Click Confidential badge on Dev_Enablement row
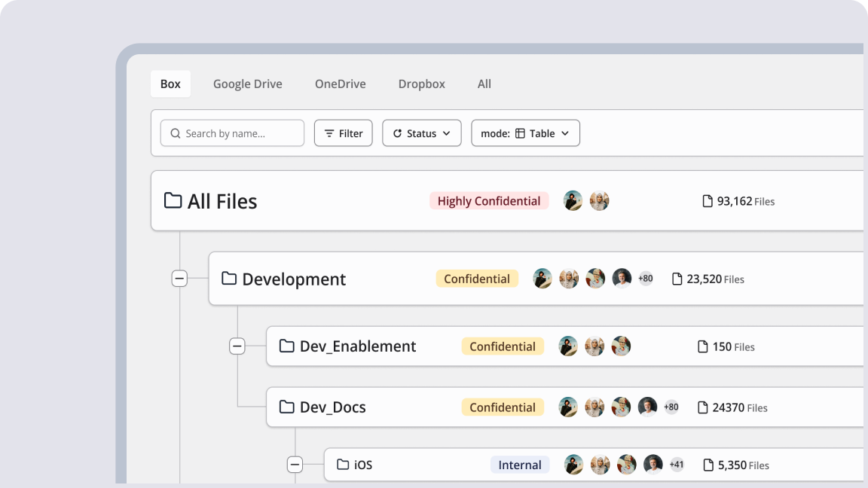The width and height of the screenshot is (868, 488). tap(503, 346)
